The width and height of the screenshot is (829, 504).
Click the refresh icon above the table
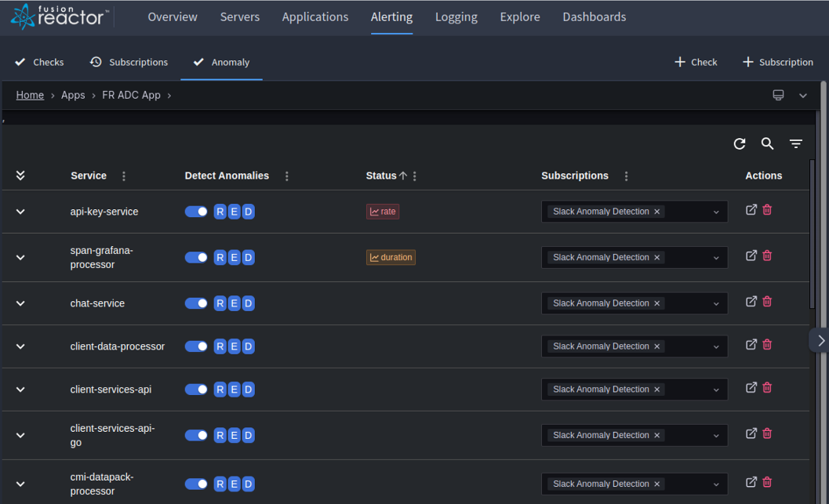point(739,143)
